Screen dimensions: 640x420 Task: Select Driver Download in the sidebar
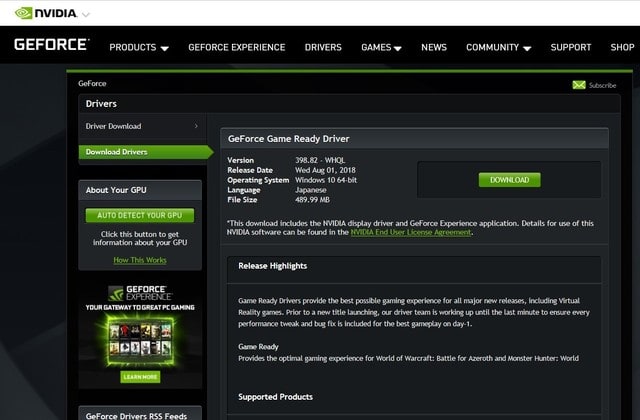[x=113, y=126]
